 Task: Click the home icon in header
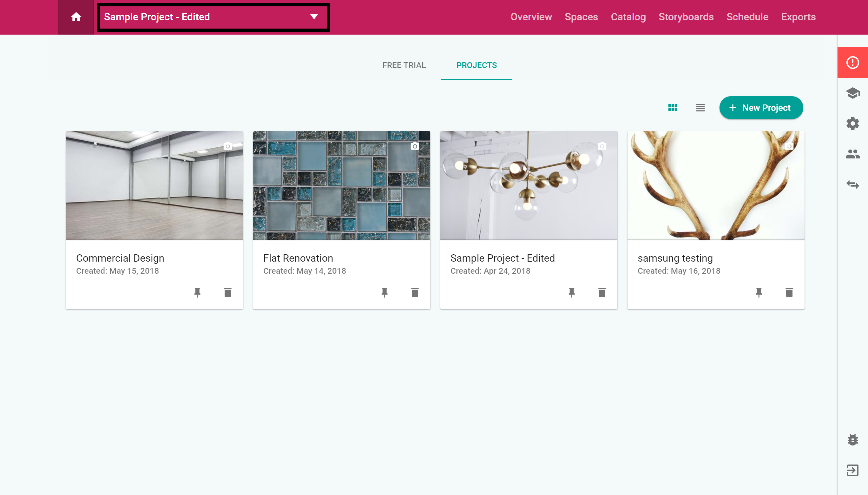click(x=76, y=17)
